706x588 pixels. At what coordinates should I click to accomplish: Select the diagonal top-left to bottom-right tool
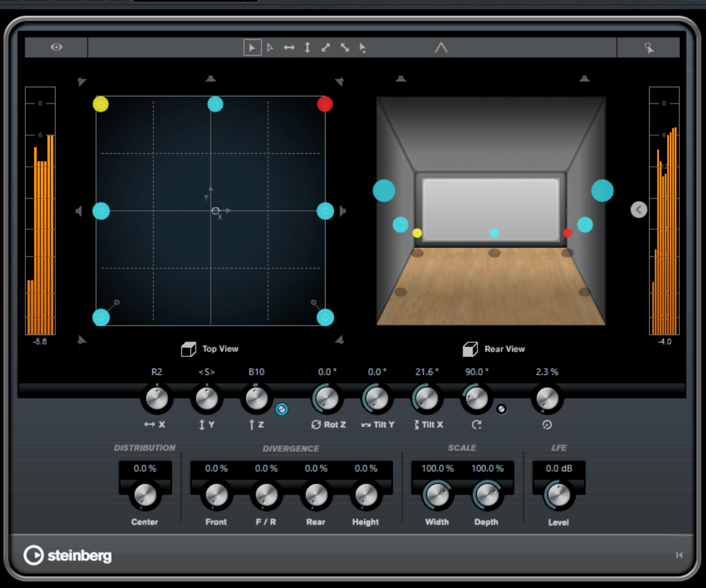(345, 47)
